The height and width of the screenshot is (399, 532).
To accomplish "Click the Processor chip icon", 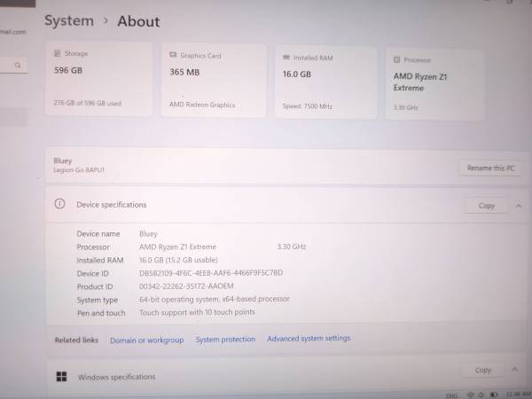I will 397,59.
